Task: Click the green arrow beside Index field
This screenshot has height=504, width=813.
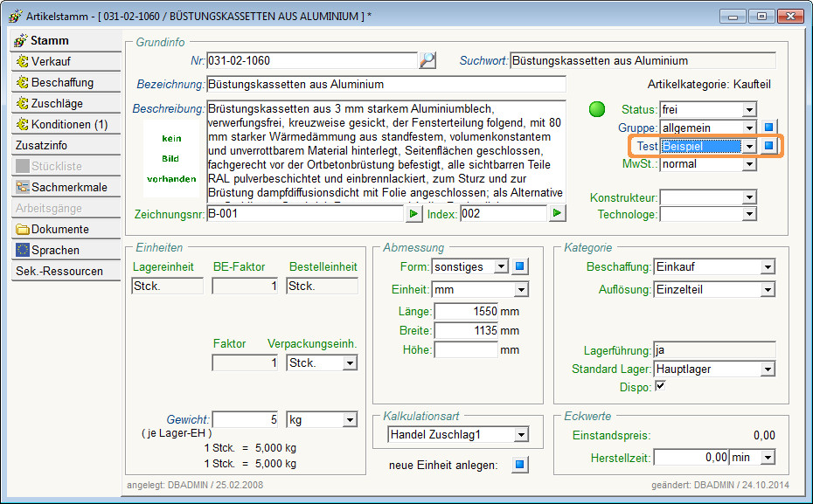Action: pyautogui.click(x=557, y=213)
